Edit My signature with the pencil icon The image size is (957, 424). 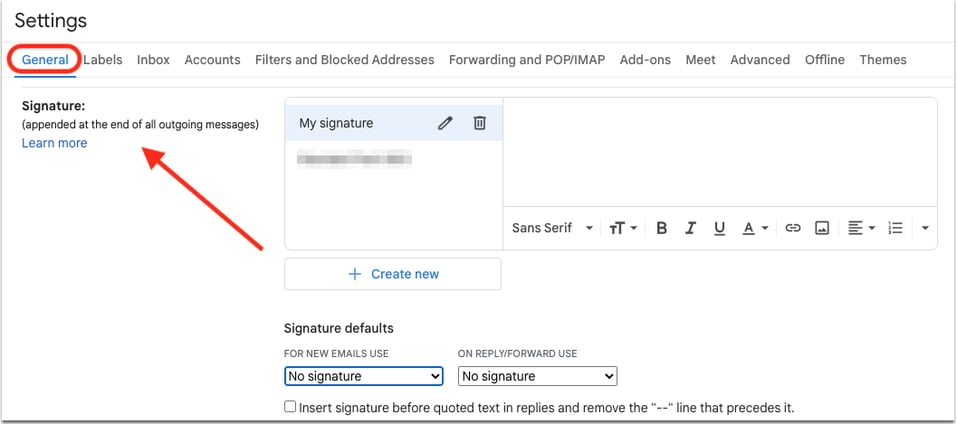pyautogui.click(x=445, y=123)
